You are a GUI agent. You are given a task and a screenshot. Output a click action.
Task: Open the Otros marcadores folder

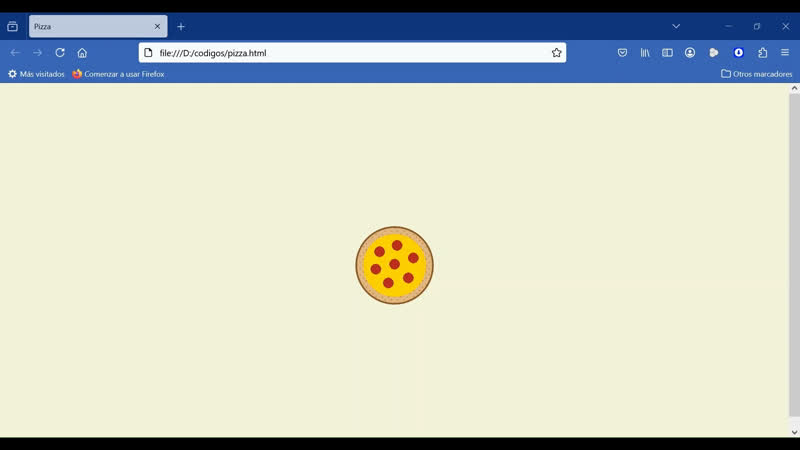757,74
